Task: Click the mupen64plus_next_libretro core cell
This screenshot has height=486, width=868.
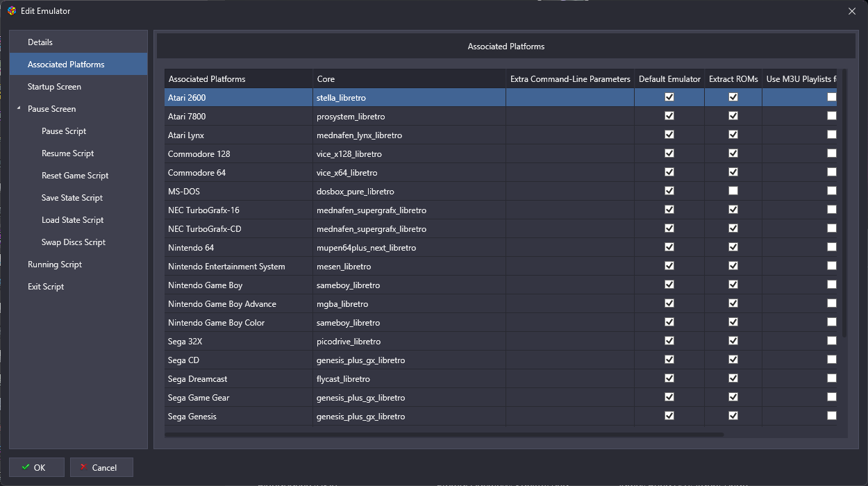Action: click(x=409, y=247)
